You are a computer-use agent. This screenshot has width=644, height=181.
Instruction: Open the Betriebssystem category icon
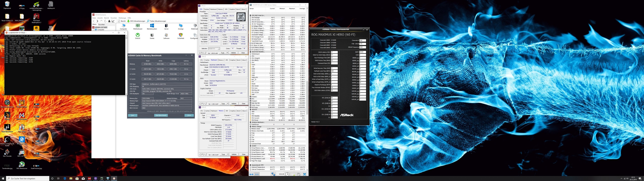click(152, 27)
